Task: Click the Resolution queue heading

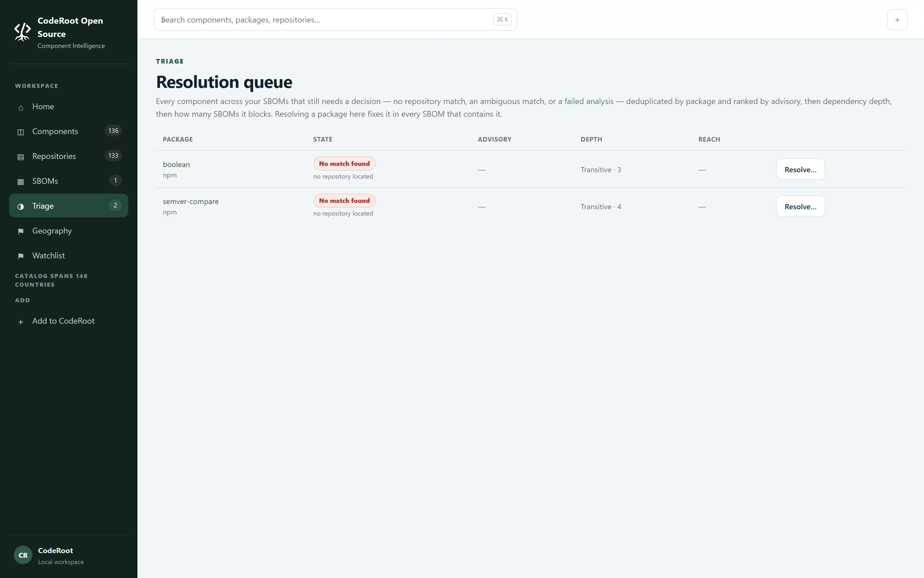Action: tap(224, 82)
